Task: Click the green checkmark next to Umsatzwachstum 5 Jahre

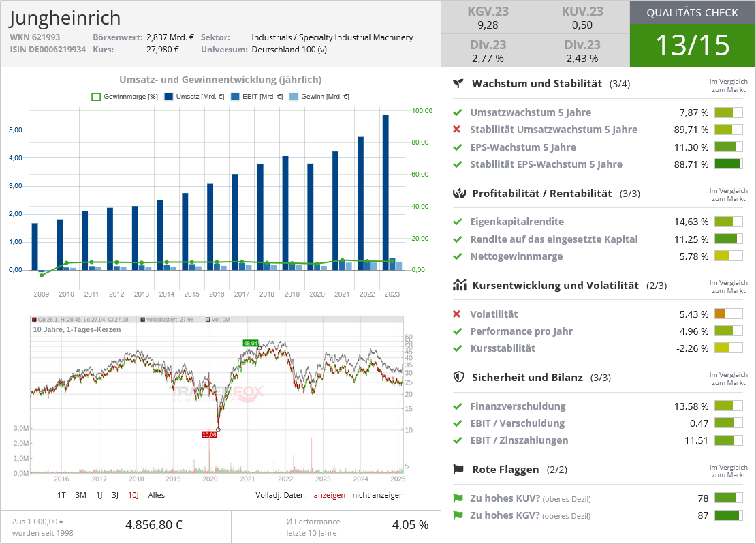Action: (x=457, y=112)
